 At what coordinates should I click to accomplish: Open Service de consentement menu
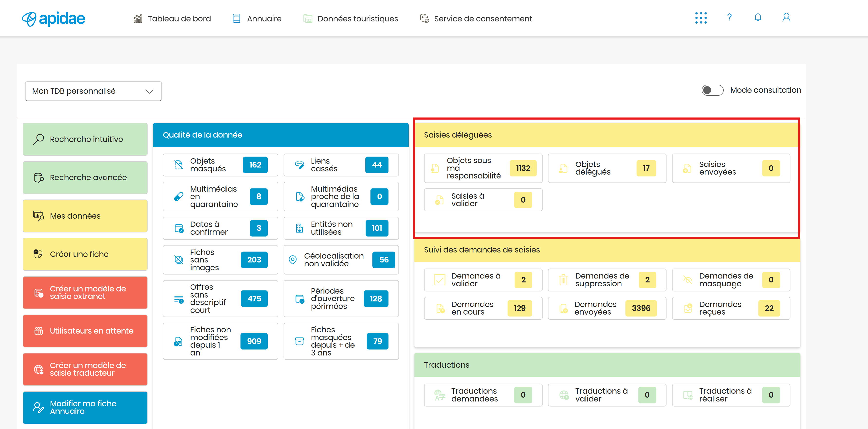(x=476, y=19)
